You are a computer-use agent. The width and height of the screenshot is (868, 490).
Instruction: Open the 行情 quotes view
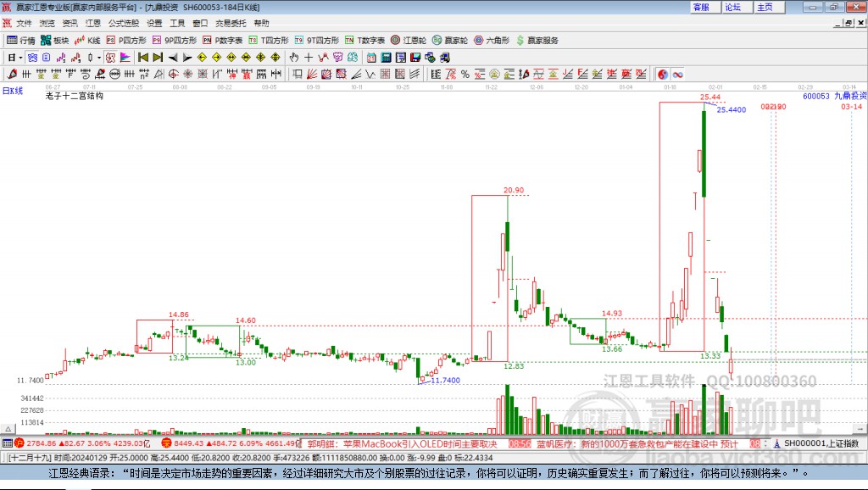point(21,41)
